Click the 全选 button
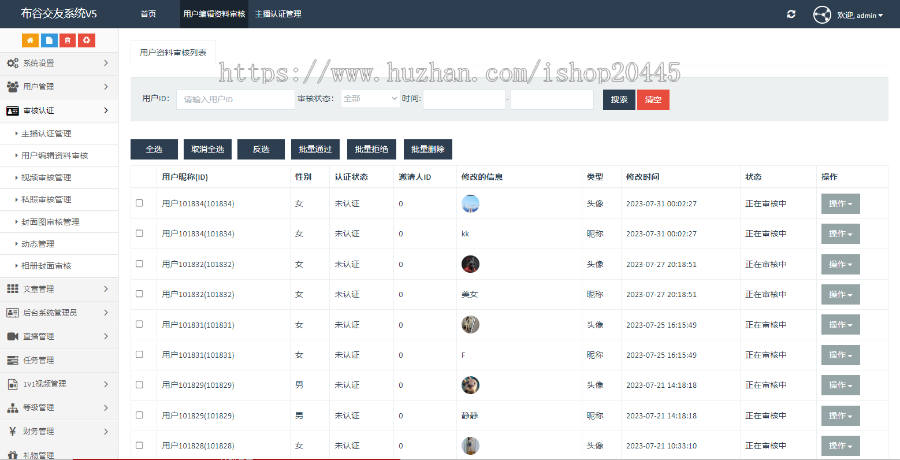This screenshot has height=460, width=900. tap(154, 149)
